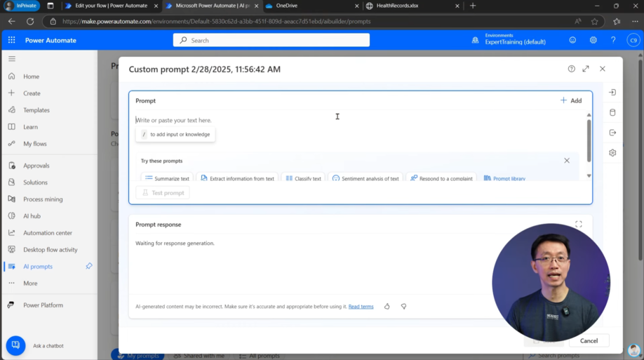The width and height of the screenshot is (644, 360).
Task: Open the app launcher waffle icon
Action: pos(11,40)
